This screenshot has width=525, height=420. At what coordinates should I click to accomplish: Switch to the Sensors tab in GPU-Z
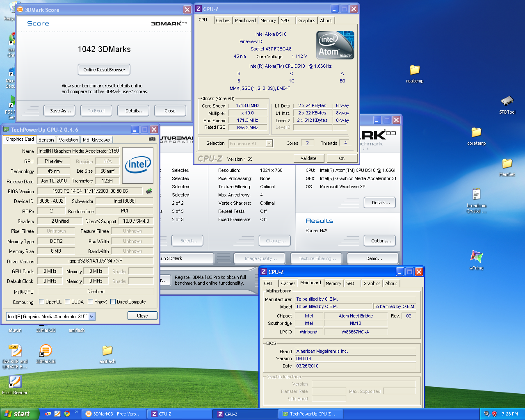[46, 139]
